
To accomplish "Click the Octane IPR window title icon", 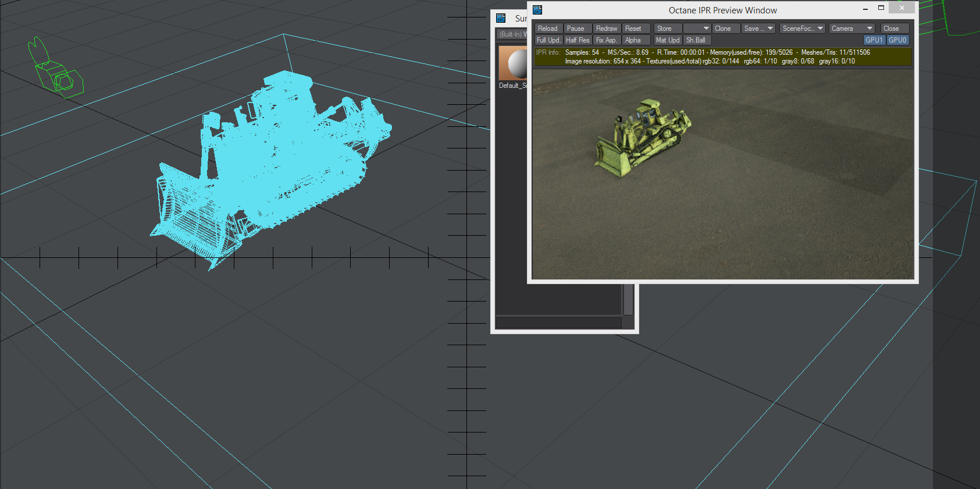I will (537, 10).
